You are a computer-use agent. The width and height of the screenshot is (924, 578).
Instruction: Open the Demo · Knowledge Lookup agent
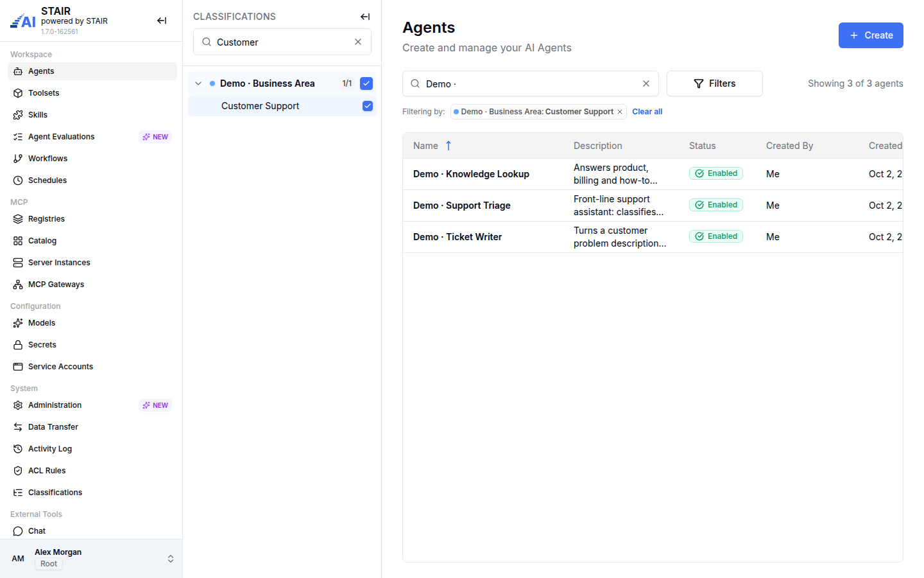coord(471,174)
